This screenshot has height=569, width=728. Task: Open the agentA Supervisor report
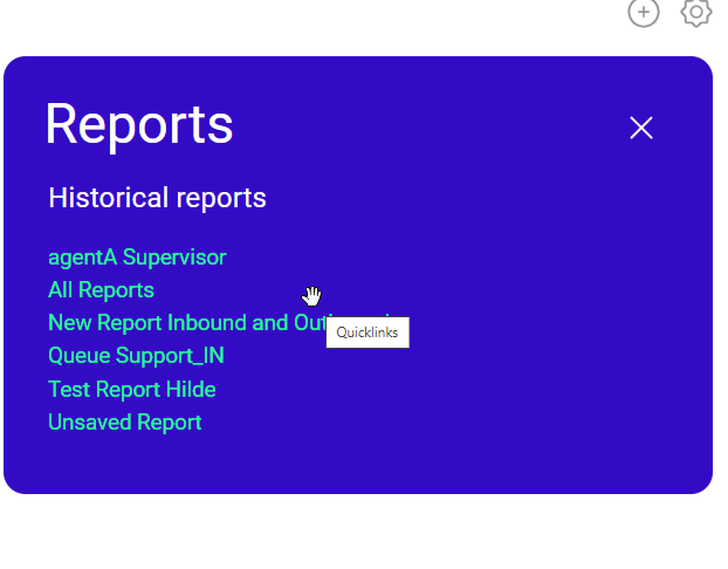click(x=137, y=257)
